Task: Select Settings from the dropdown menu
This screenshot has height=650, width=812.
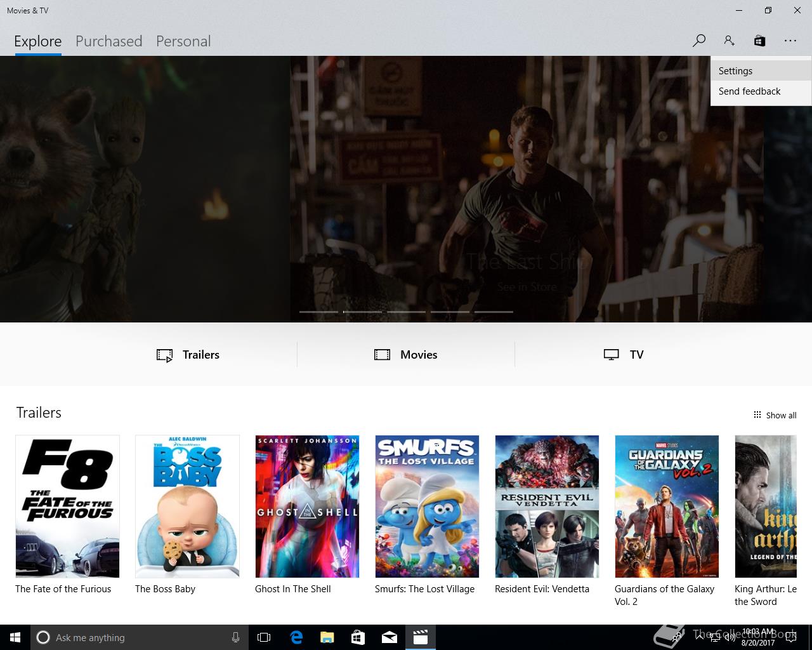Action: 761,71
